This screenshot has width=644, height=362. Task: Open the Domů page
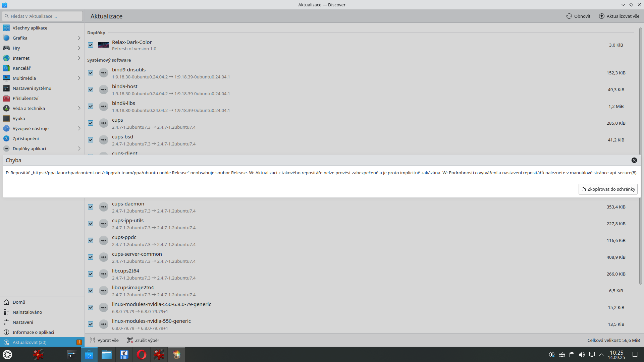pyautogui.click(x=42, y=302)
